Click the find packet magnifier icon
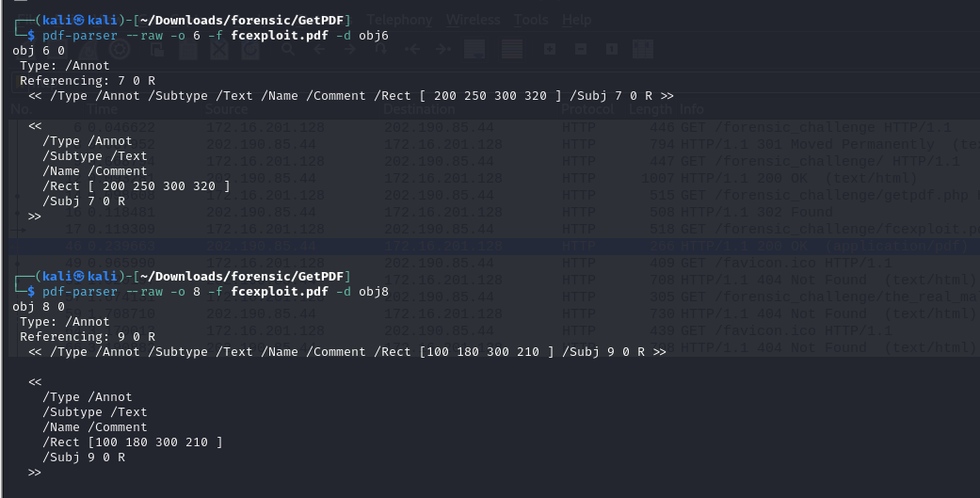The width and height of the screenshot is (980, 498). click(x=289, y=49)
